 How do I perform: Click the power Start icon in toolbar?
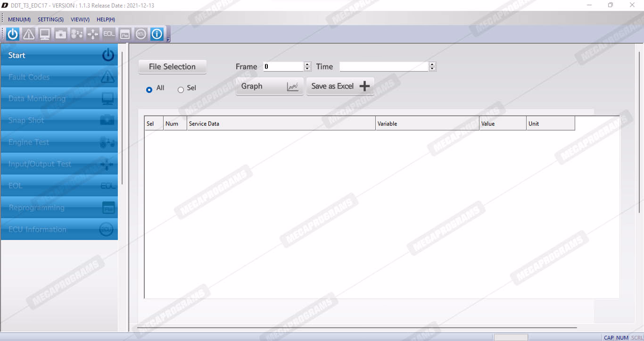(13, 34)
